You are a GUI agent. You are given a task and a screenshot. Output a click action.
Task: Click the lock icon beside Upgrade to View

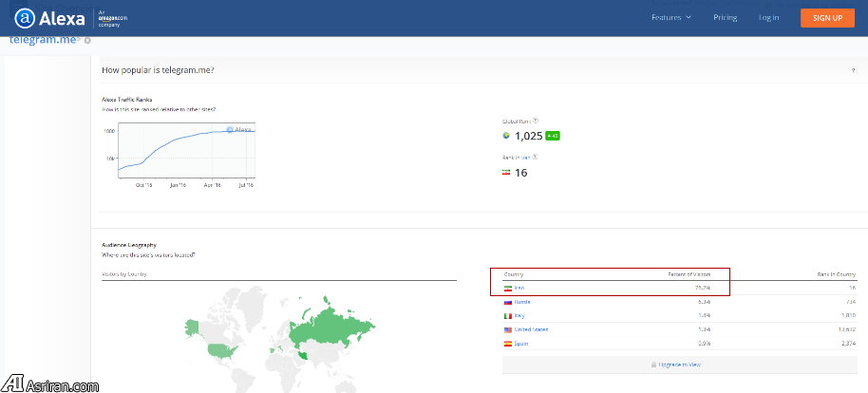pos(653,365)
